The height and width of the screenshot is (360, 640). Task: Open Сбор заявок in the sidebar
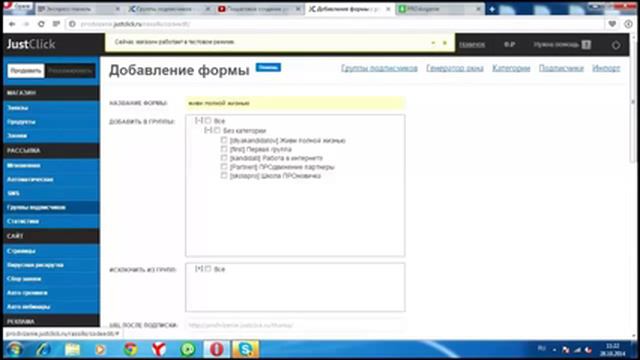point(51,279)
